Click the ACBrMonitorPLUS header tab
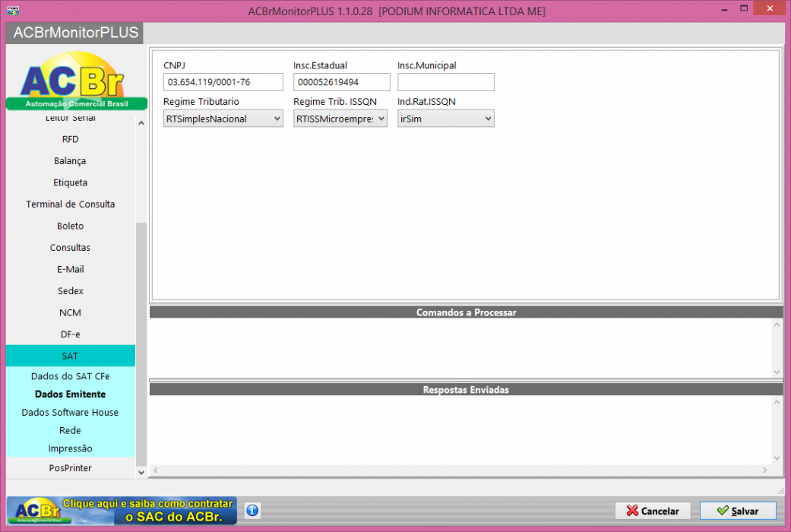The height and width of the screenshot is (532, 791). click(x=75, y=33)
